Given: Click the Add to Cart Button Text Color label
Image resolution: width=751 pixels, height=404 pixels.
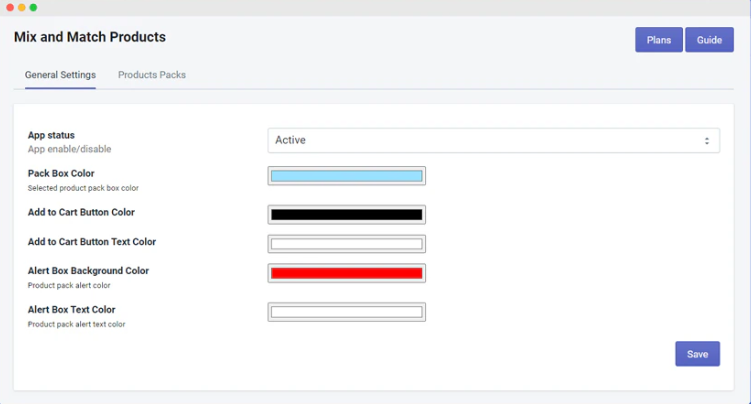Looking at the screenshot, I should 92,242.
